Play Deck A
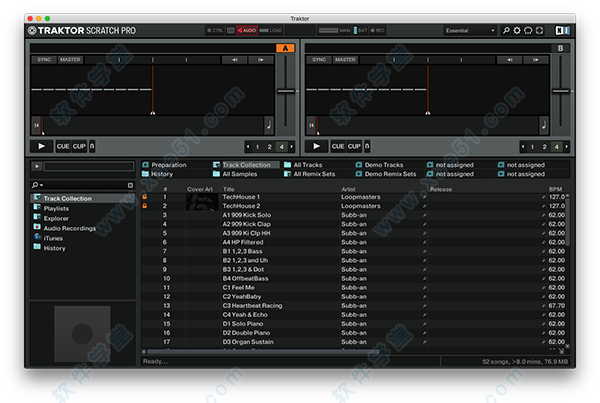Image resolution: width=600 pixels, height=403 pixels. tap(41, 146)
